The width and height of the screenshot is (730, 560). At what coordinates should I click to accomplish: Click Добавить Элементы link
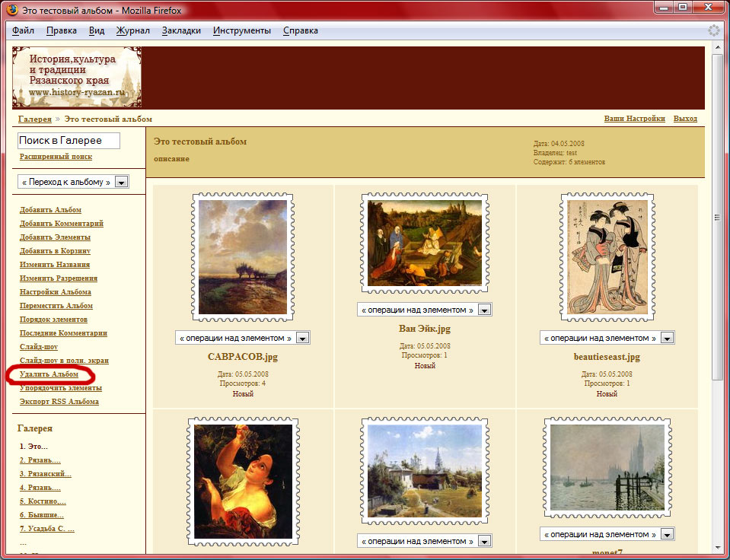pyautogui.click(x=55, y=237)
